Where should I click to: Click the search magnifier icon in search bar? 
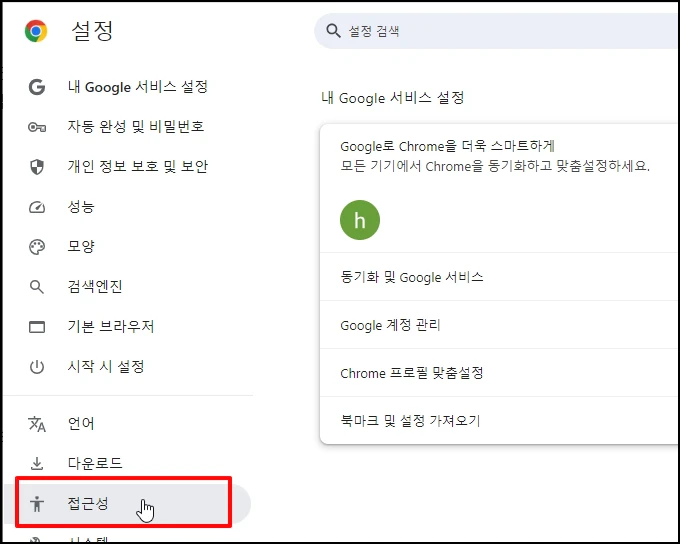coord(333,31)
